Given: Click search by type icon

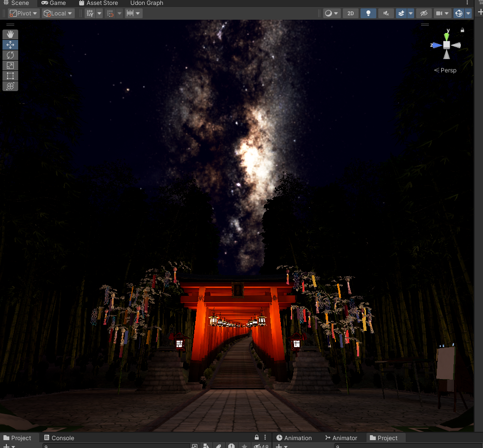Looking at the screenshot, I should 206,446.
